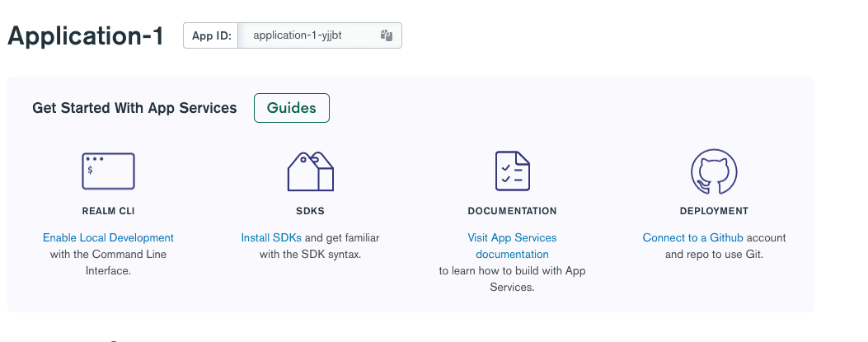The image size is (868, 342).
Task: Visit App Services documentation link
Action: [512, 246]
